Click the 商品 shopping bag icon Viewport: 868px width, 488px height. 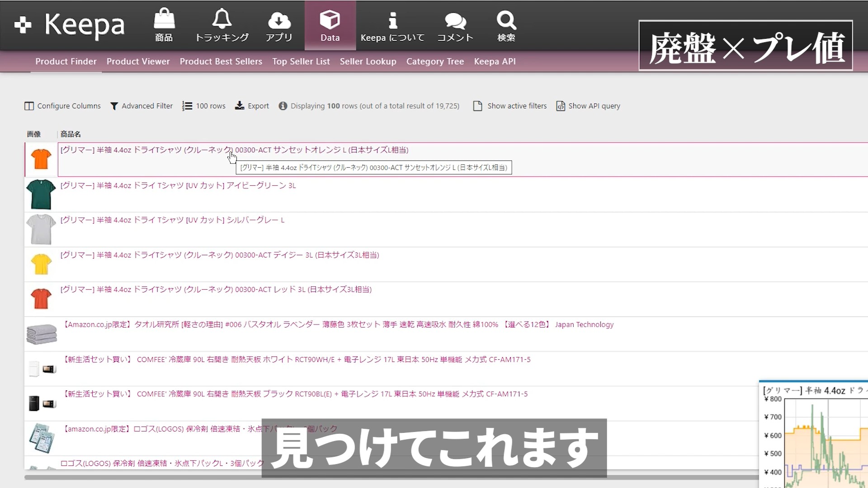(164, 20)
